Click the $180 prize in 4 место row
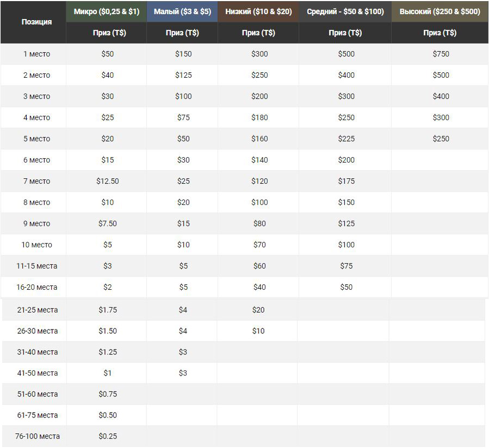This screenshot has height=448, width=489. pos(259,117)
